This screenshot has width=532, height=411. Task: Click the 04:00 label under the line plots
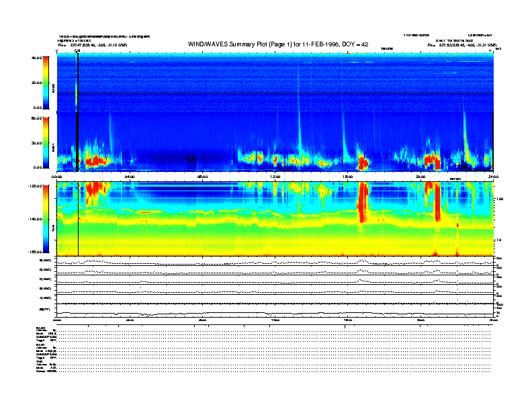coord(130,320)
